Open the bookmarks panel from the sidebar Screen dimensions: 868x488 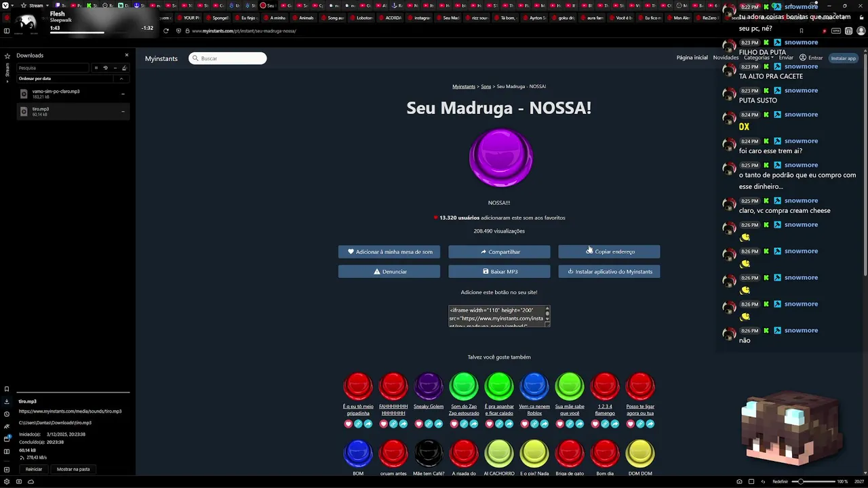point(7,389)
